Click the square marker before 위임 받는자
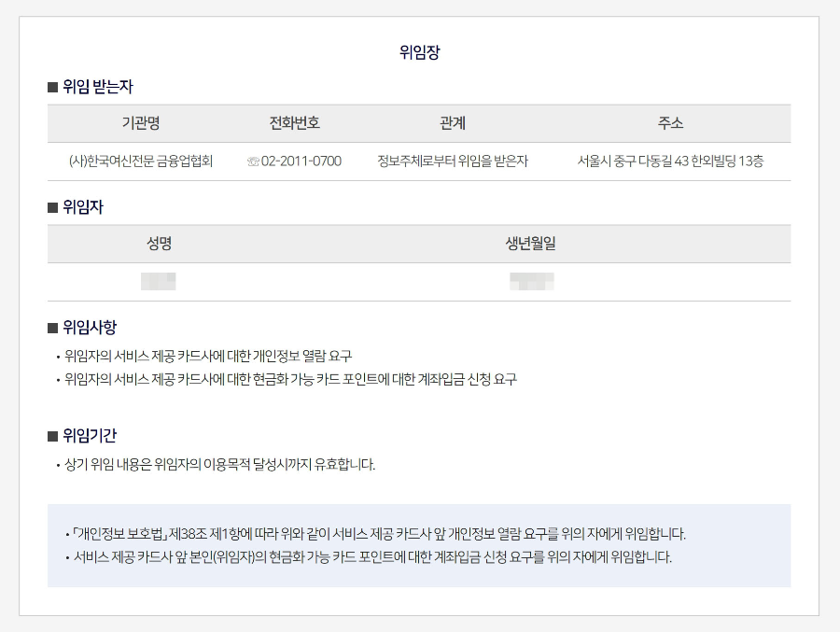This screenshot has height=632, width=840. [51, 86]
